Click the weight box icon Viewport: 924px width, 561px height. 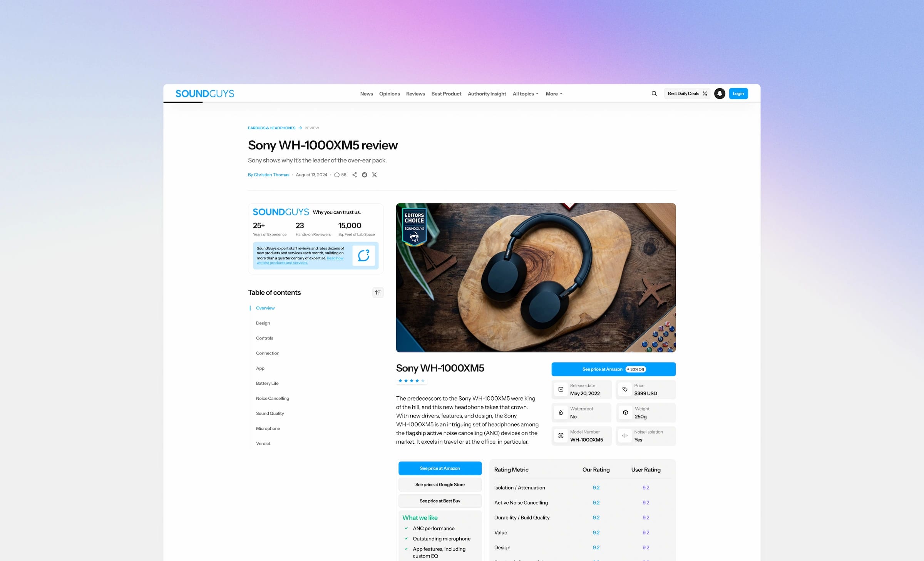click(625, 412)
